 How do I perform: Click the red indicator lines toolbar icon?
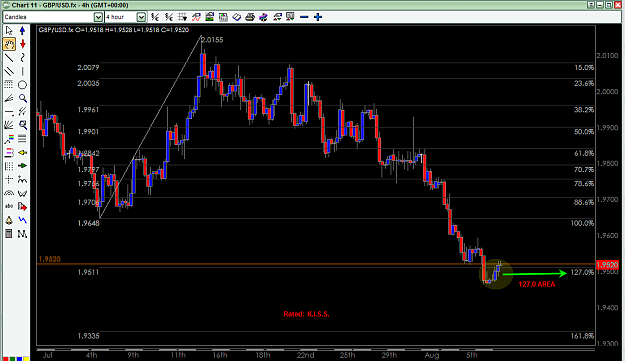196,17
